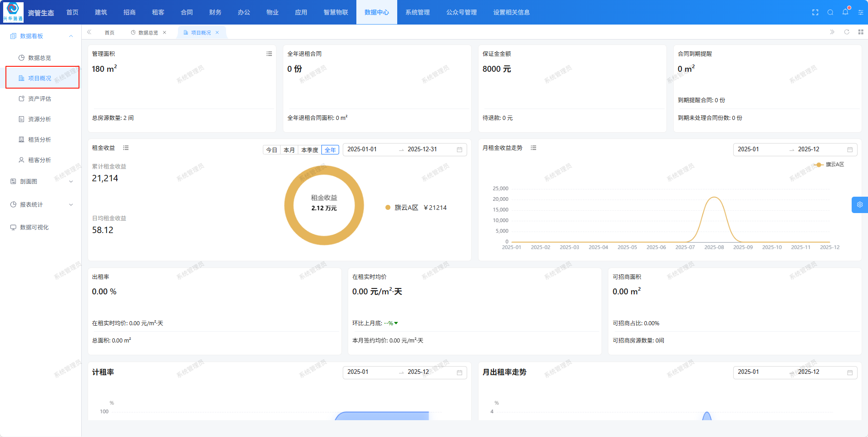Select the 今日 time range option
Viewport: 868px width, 437px height.
pyautogui.click(x=271, y=150)
